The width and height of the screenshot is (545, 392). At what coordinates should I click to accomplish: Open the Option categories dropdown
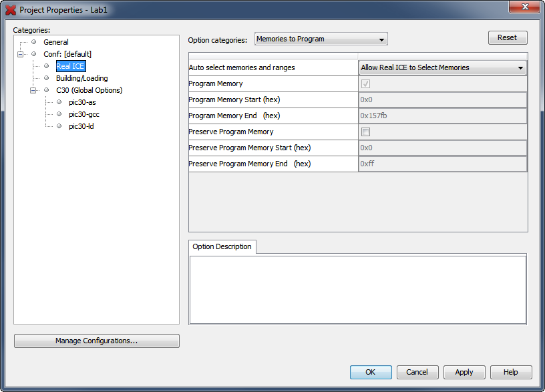point(321,39)
